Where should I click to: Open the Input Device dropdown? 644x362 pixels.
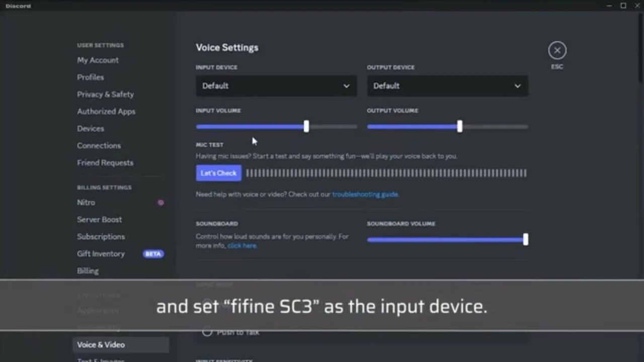coord(276,86)
